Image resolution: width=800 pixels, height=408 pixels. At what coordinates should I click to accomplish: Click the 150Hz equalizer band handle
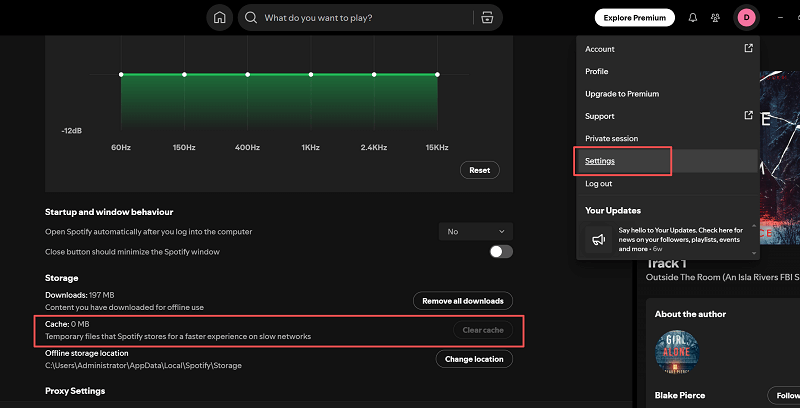tap(184, 74)
